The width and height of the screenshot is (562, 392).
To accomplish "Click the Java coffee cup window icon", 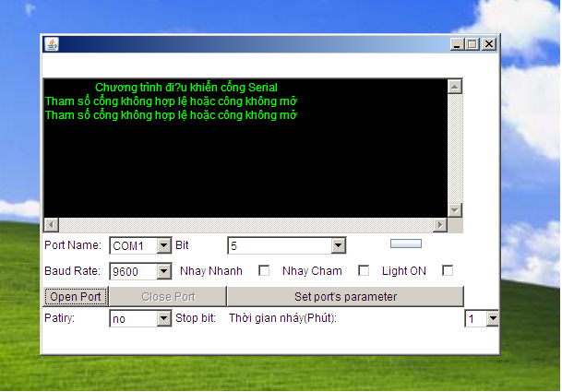I will click(x=52, y=44).
